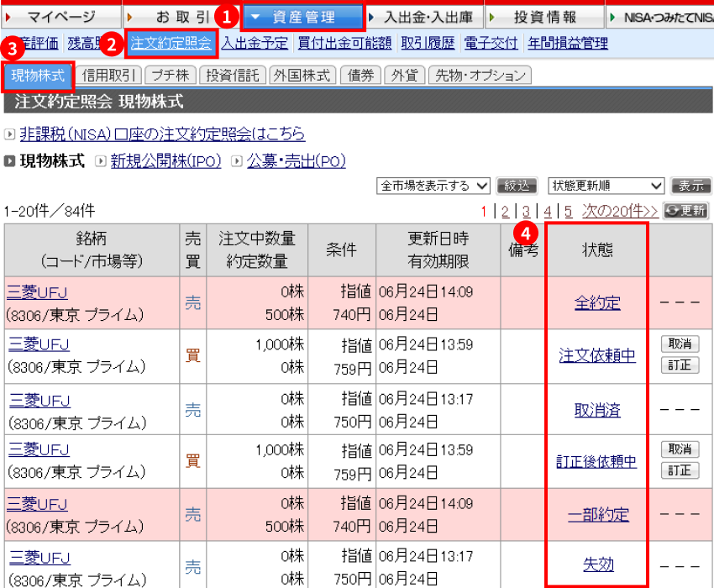
Task: Open the 非課税(NISA)口座の注文約定照会 link
Action: pos(162,134)
